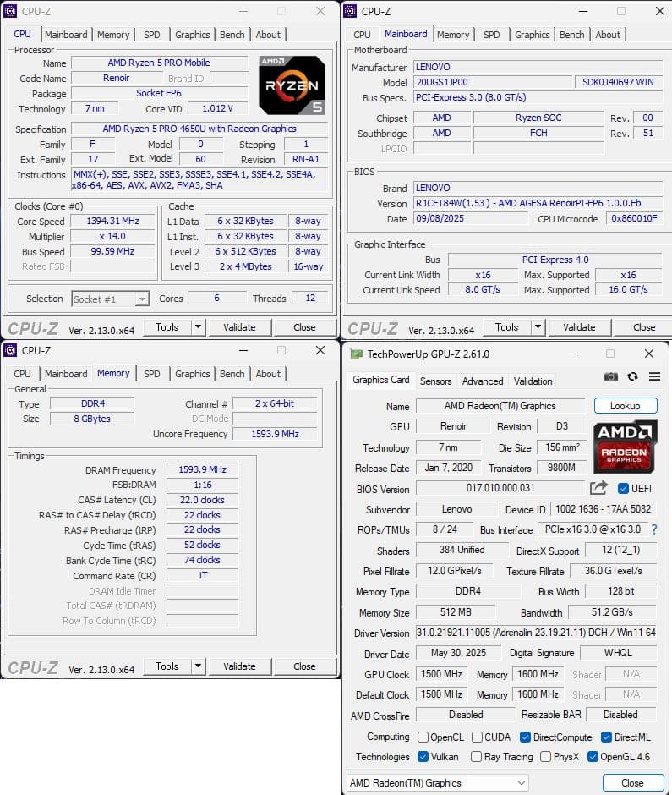Click the Bus Interface question mark icon
The image size is (672, 795).
653,529
